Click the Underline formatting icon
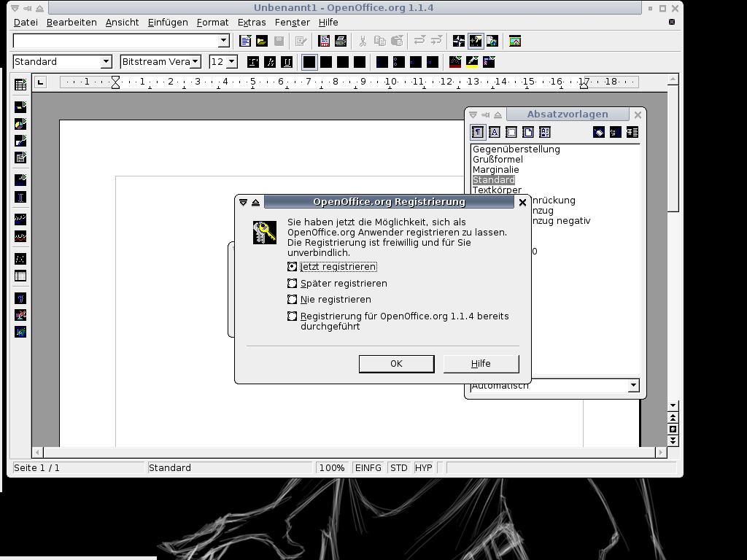747x560 pixels. pyautogui.click(x=287, y=62)
